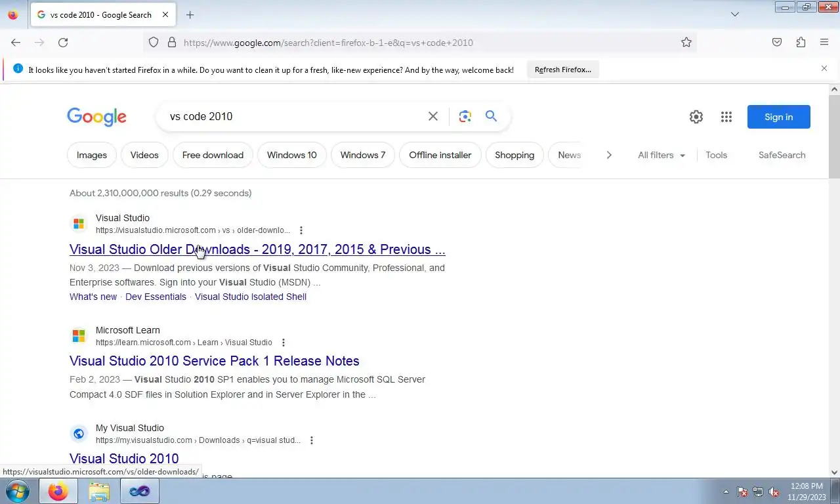
Task: Open File Explorer from the taskbar
Action: pyautogui.click(x=99, y=491)
